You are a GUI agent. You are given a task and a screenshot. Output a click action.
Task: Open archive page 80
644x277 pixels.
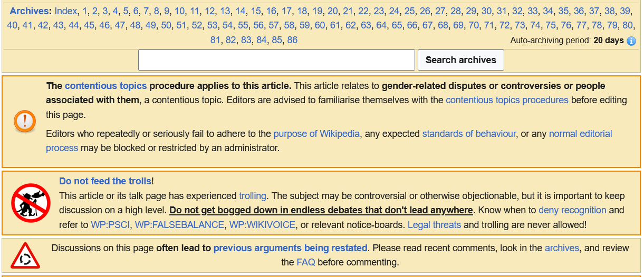628,25
